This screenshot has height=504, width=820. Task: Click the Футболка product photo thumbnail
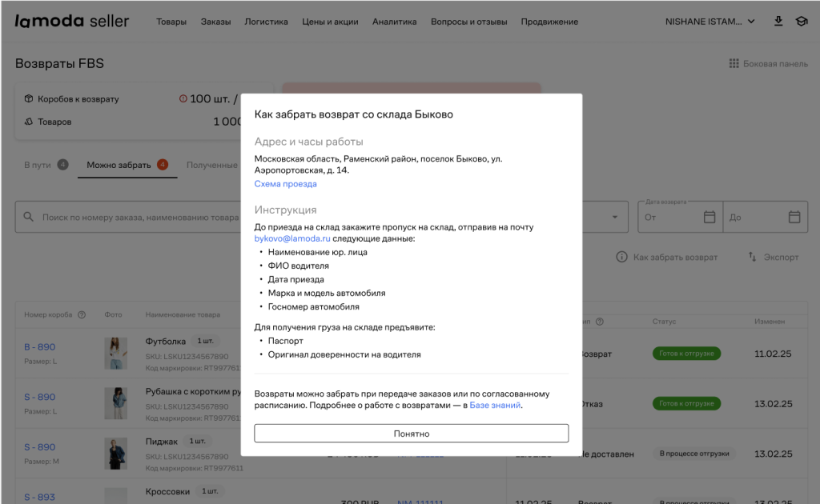coord(115,353)
